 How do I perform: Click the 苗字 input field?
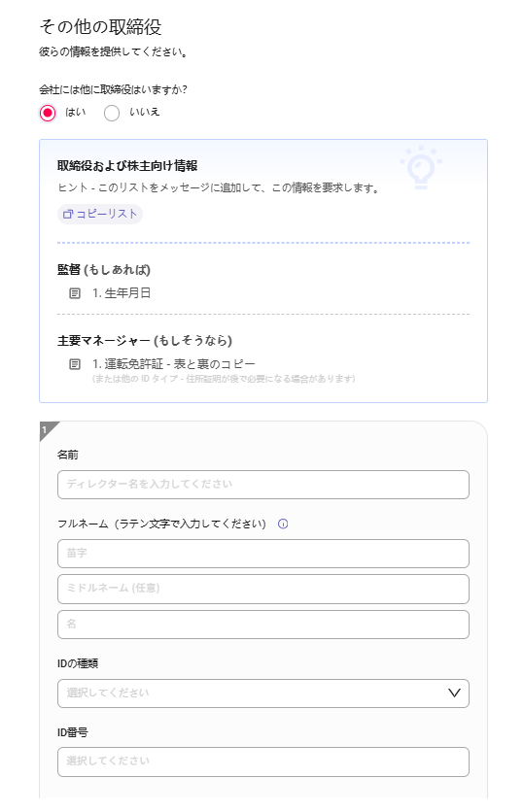[263, 554]
